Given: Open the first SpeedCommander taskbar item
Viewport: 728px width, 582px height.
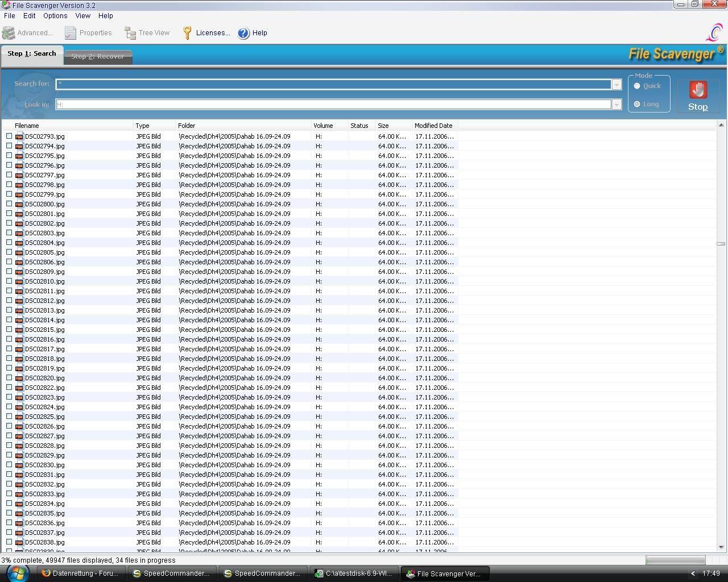Looking at the screenshot, I should [171, 573].
